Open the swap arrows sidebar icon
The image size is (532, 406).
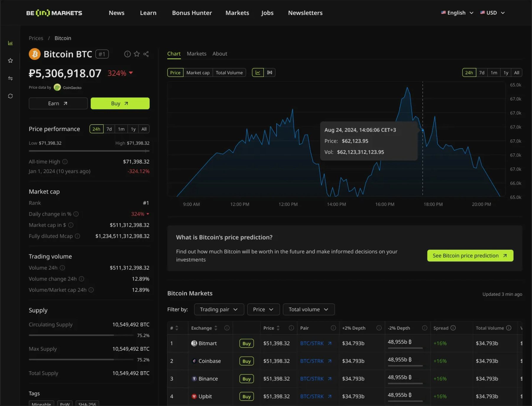click(x=10, y=78)
